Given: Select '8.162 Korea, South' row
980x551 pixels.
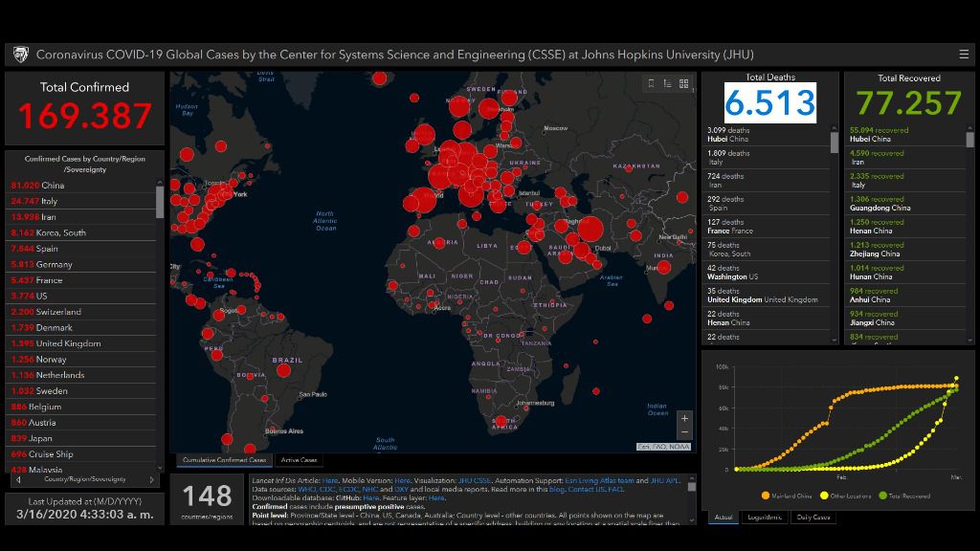Looking at the screenshot, I should coord(80,232).
